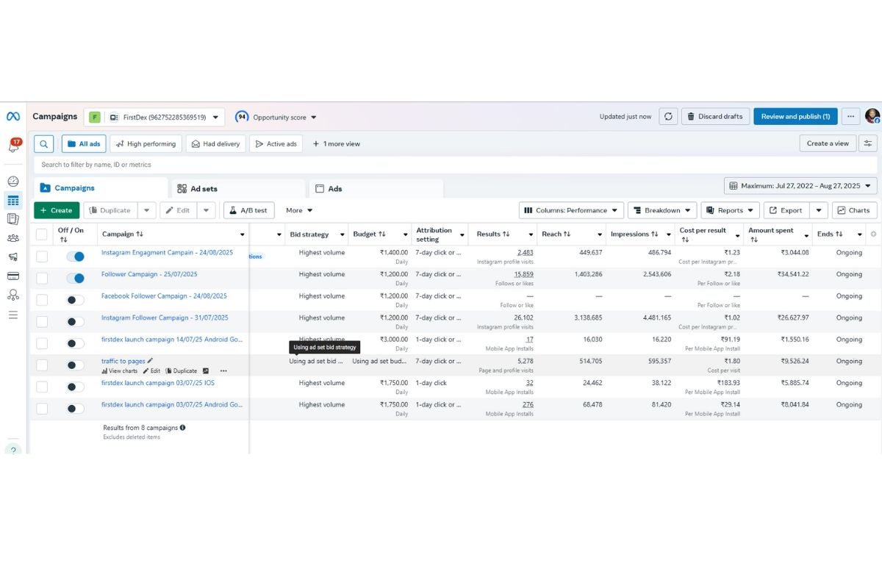Click the refresh data icon
Image resolution: width=882 pixels, height=588 pixels.
point(667,117)
